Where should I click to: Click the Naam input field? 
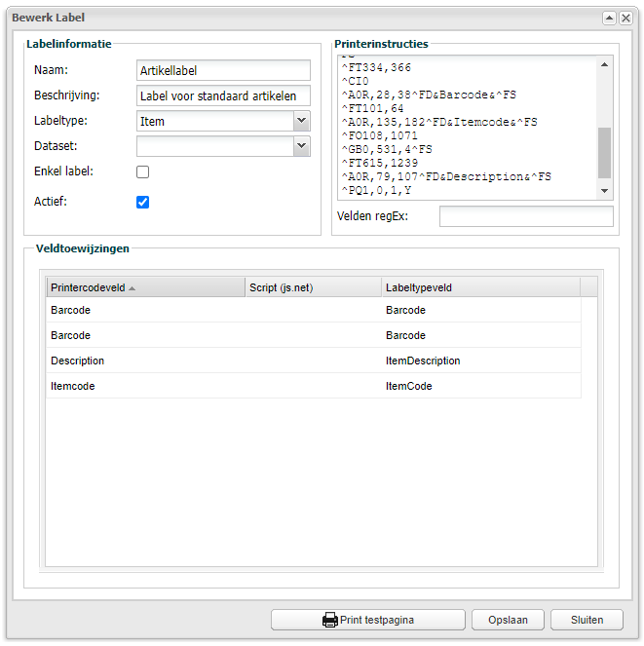223,70
